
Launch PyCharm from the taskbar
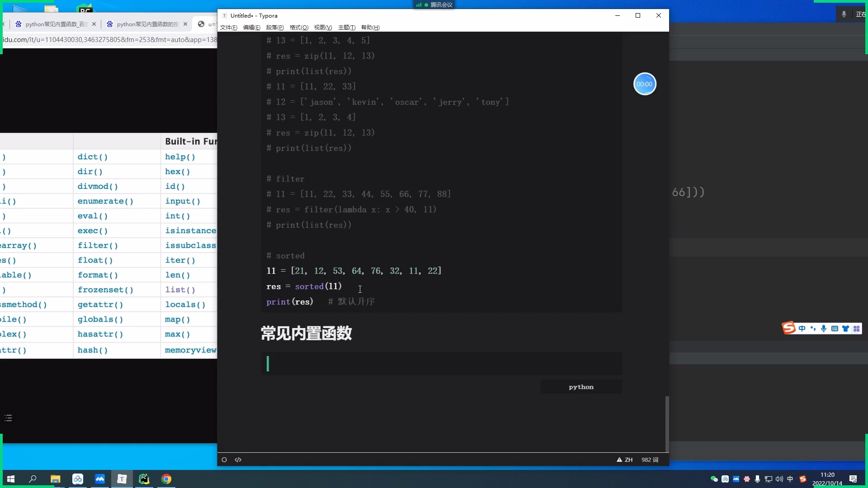144,479
